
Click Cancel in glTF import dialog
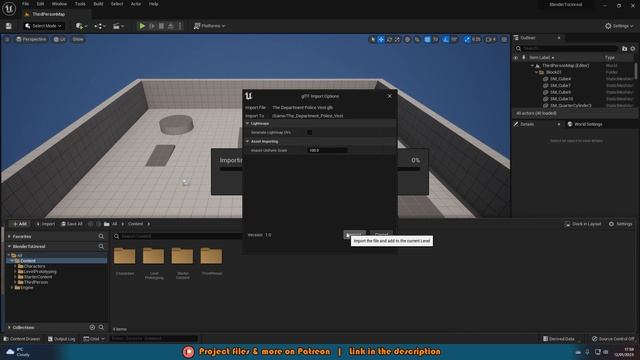click(381, 234)
